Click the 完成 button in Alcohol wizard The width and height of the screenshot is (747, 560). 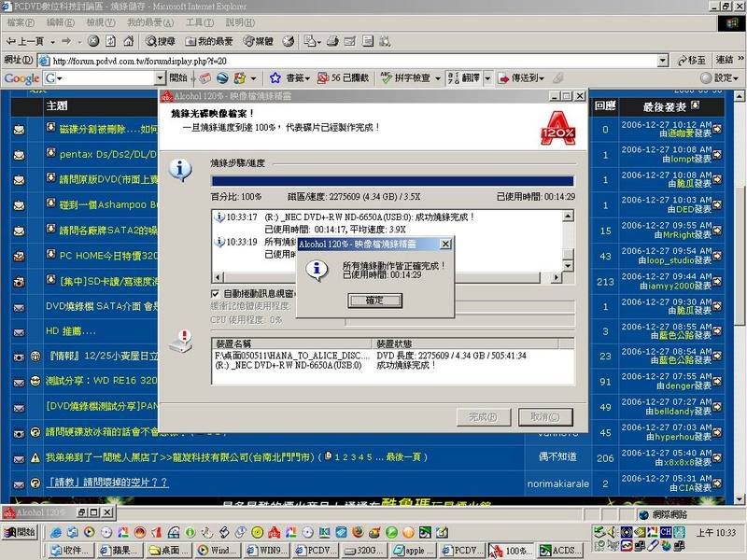(483, 417)
